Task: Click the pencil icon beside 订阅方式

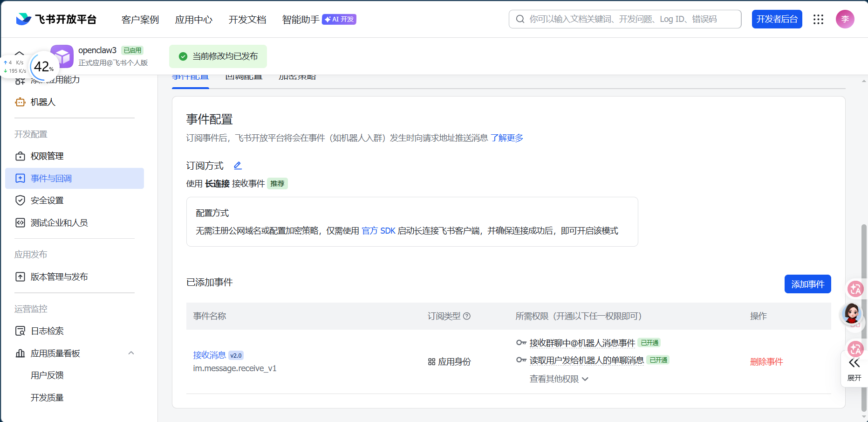Action: pyautogui.click(x=238, y=165)
